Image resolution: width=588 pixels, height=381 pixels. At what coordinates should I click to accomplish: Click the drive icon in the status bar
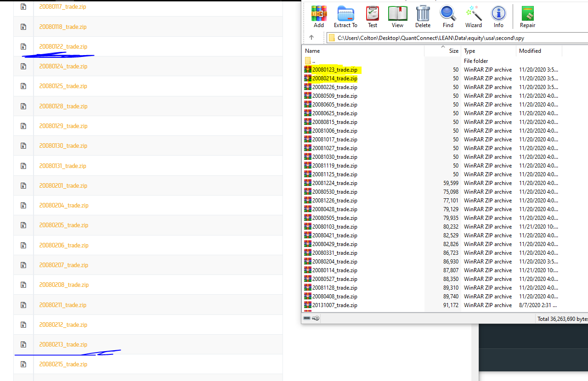coord(307,318)
